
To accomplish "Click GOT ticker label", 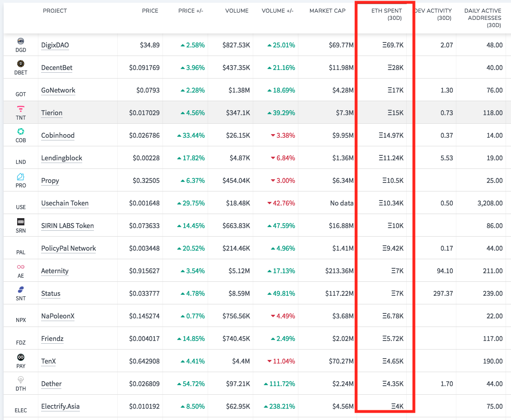I will click(20, 94).
